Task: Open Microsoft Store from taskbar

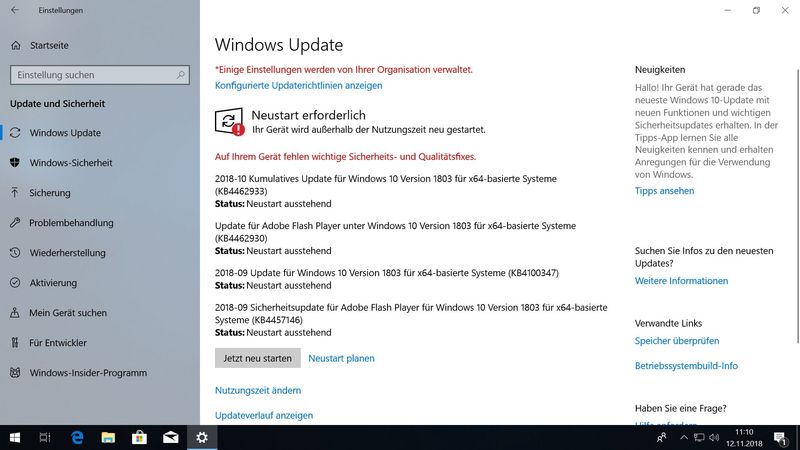Action: coord(139,438)
